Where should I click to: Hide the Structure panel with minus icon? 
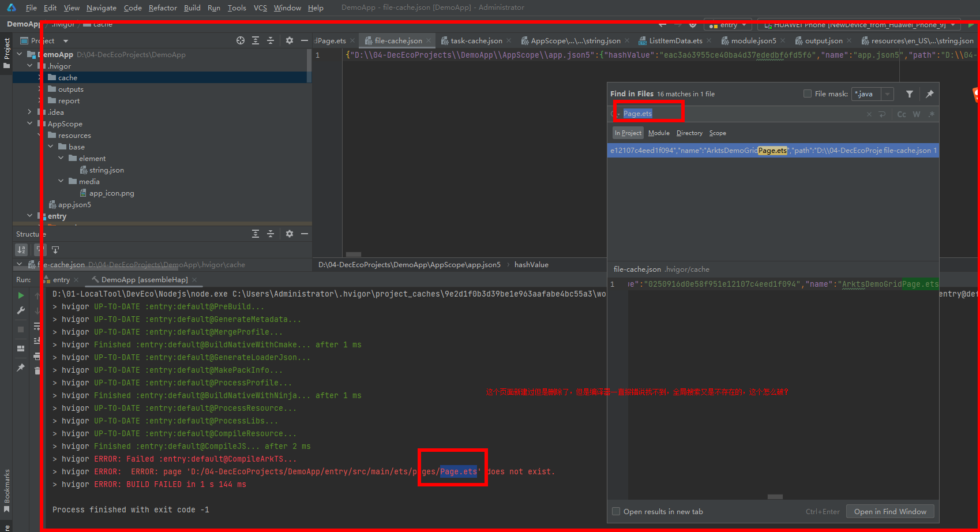[x=305, y=234]
